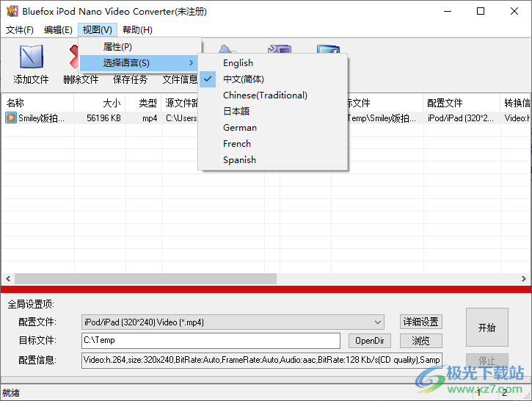
Task: Click the 开始 start button
Action: point(487,328)
